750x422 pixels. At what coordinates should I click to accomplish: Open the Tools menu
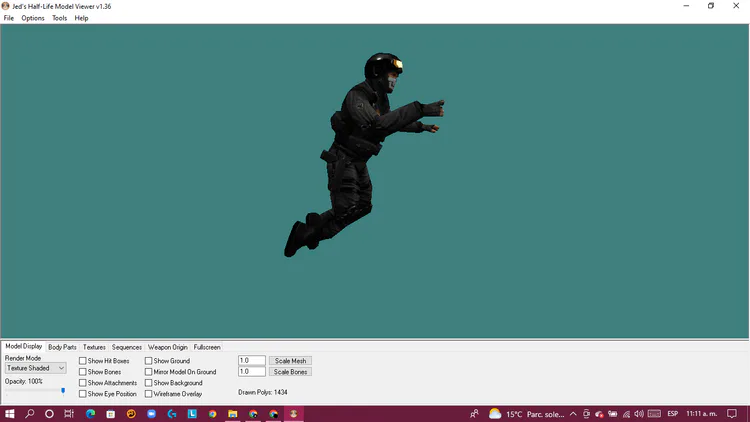point(59,18)
